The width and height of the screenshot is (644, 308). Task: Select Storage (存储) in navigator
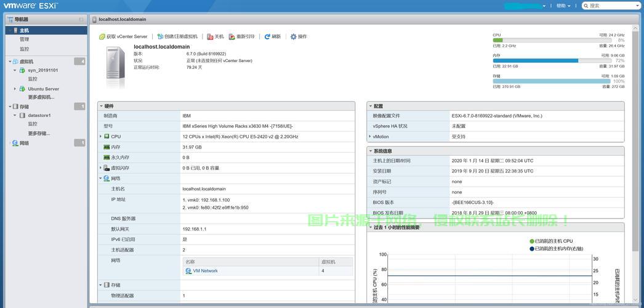(24, 107)
